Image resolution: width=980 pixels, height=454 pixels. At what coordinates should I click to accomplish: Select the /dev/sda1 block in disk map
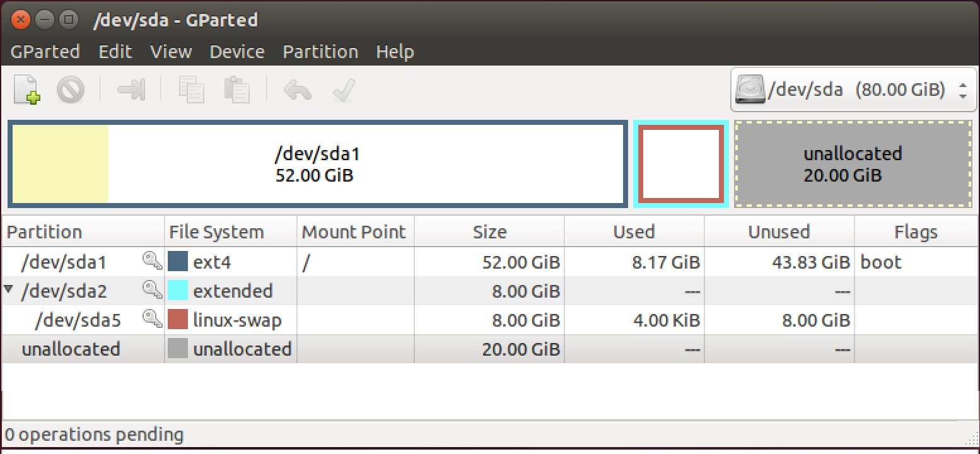click(x=318, y=164)
